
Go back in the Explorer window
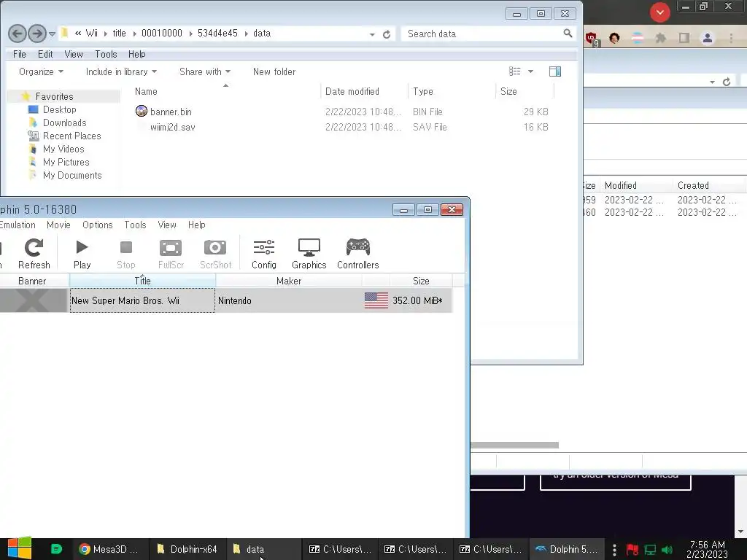(18, 34)
